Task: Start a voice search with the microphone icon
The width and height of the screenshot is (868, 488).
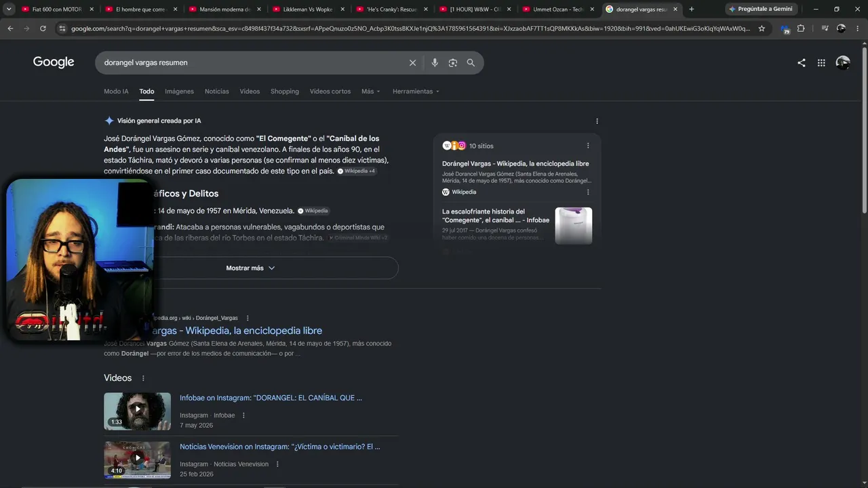Action: 435,62
